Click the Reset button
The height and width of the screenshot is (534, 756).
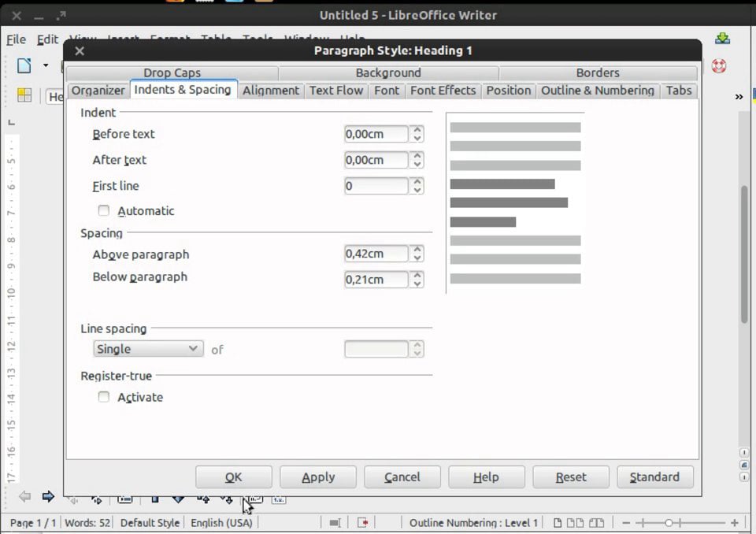(571, 477)
